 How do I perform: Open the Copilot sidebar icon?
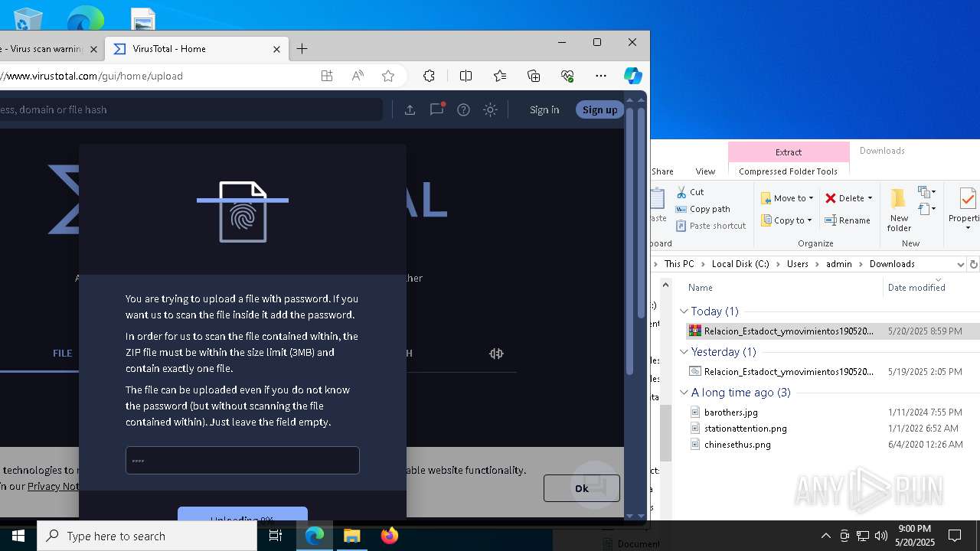click(632, 76)
